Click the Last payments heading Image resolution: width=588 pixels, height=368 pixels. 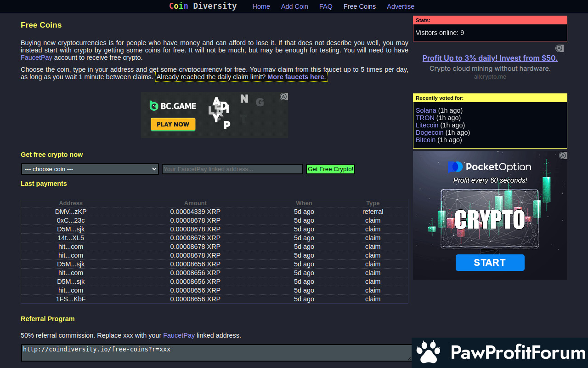(x=44, y=184)
